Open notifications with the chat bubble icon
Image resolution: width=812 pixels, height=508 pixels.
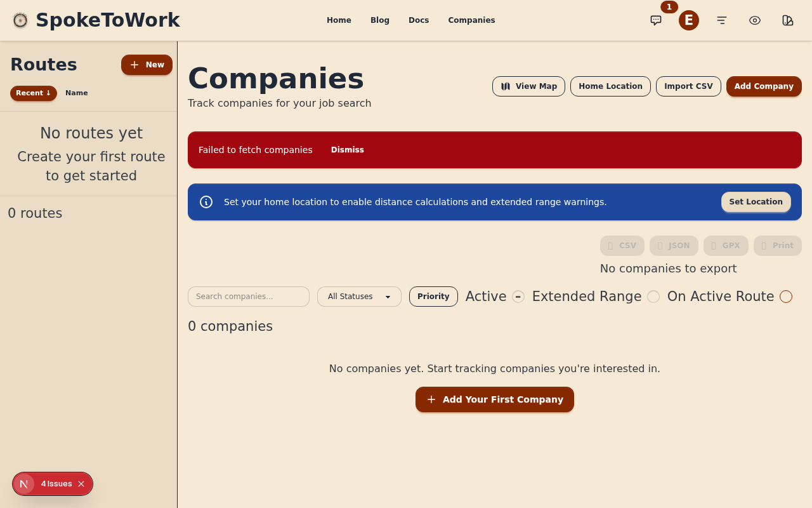(655, 20)
